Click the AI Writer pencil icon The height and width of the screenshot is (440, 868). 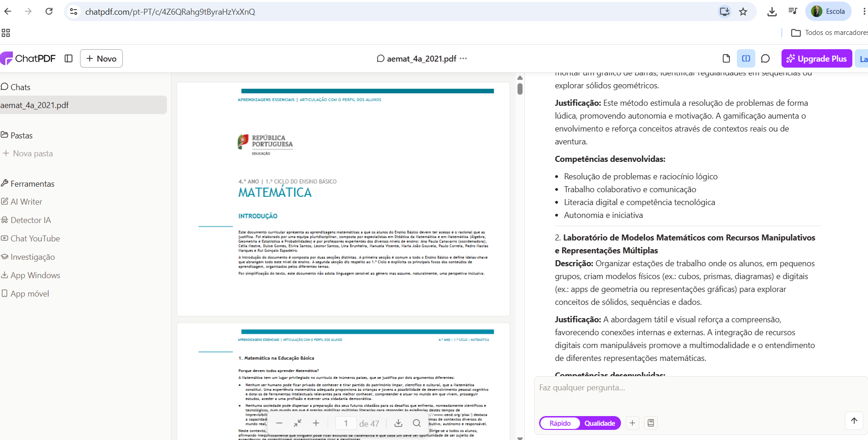point(5,201)
